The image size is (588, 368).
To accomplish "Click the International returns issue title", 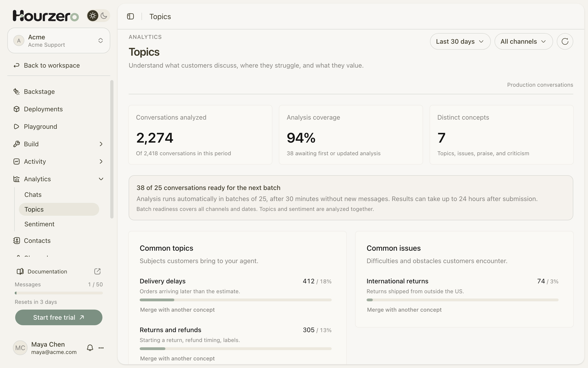I will 397,281.
